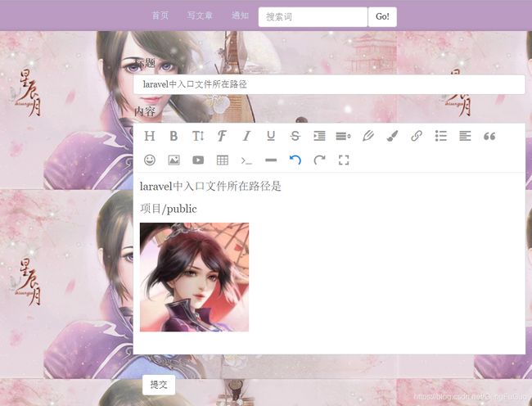
Task: Insert a horizontal divider line
Action: (x=271, y=160)
